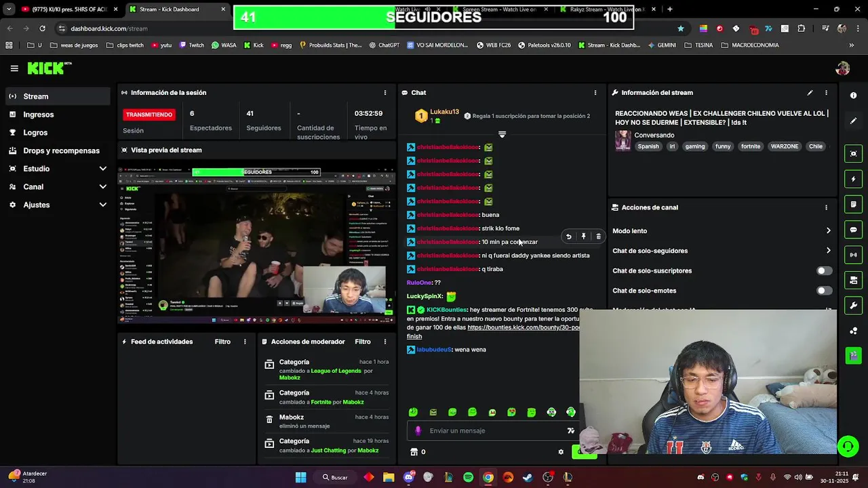Image resolution: width=868 pixels, height=488 pixels.
Task: Open Steam from the Windows taskbar
Action: pyautogui.click(x=528, y=477)
